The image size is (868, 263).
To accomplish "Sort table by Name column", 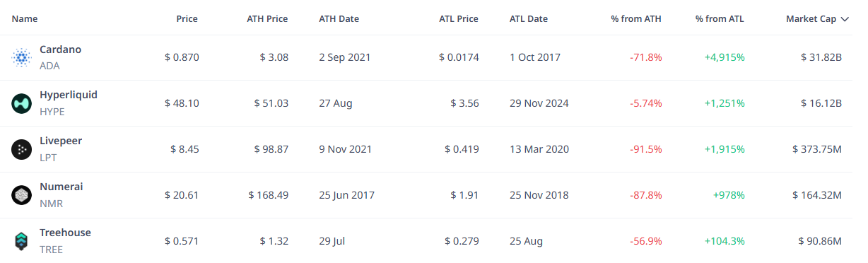I will 25,19.
